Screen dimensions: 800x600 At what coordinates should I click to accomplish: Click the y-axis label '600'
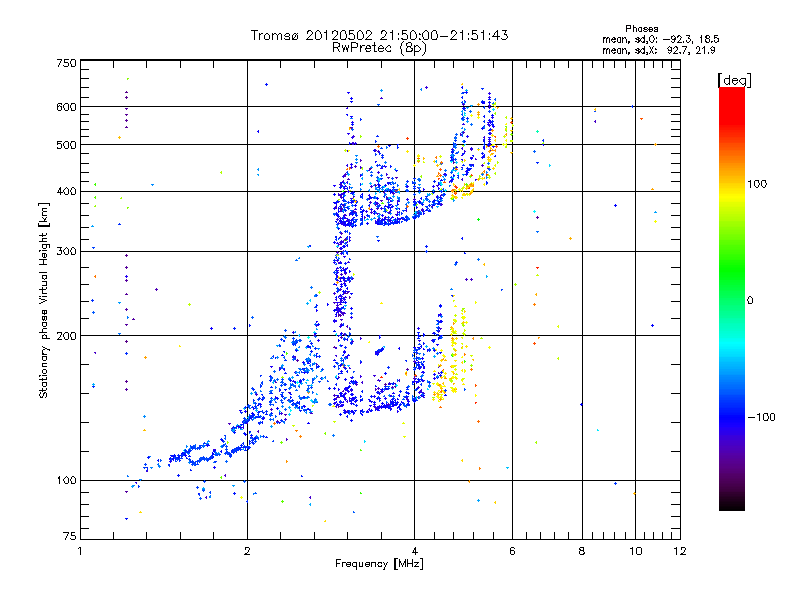click(66, 107)
